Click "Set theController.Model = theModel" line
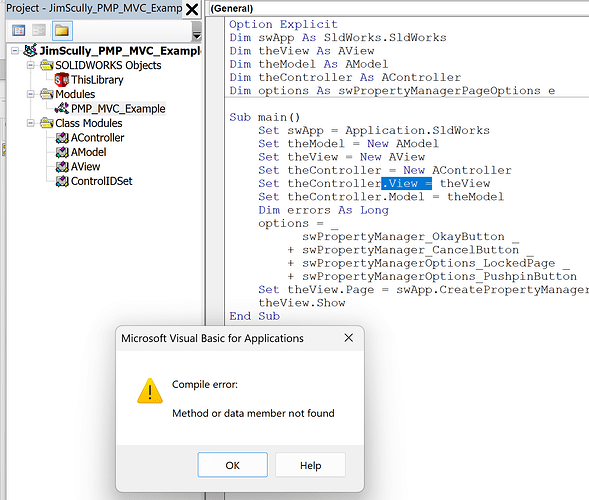589x500 pixels. (381, 196)
